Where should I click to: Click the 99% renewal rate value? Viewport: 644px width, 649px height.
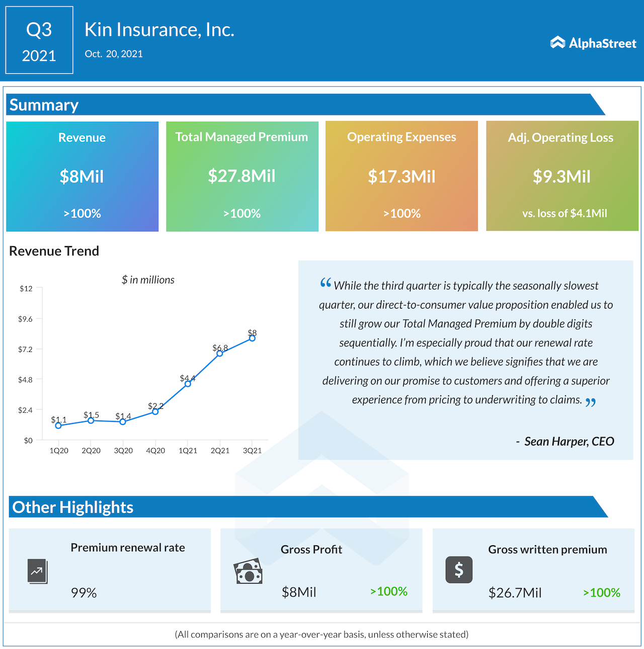(84, 593)
